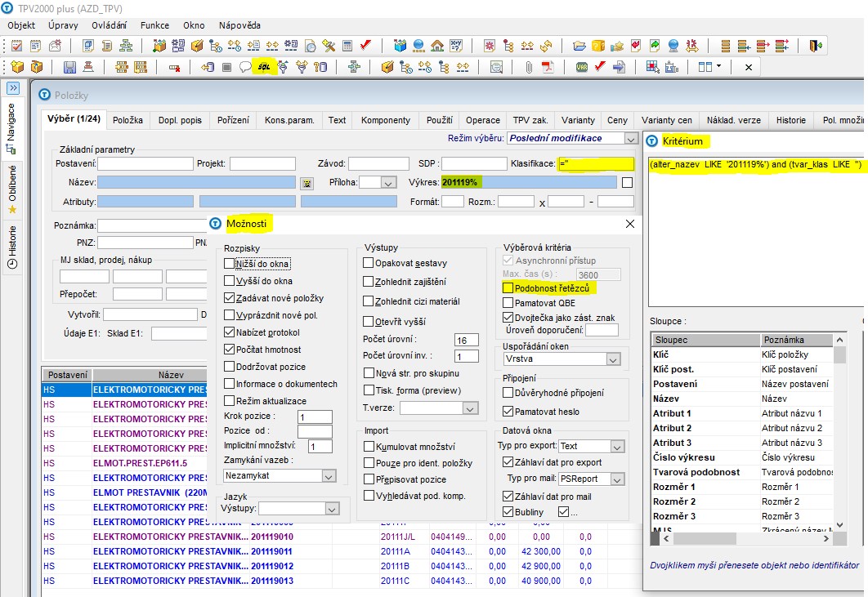Close the Možnosti dialog
This screenshot has width=868, height=597.
[630, 224]
